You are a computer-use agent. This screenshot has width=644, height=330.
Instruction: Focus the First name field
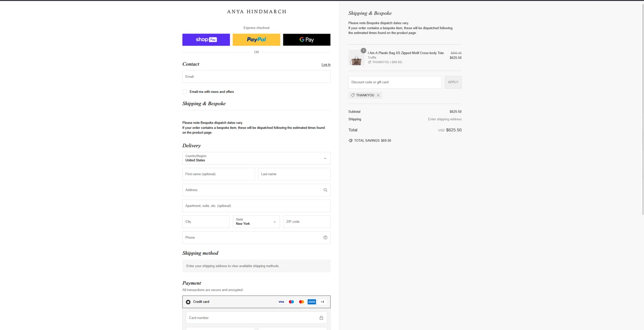[x=219, y=174]
